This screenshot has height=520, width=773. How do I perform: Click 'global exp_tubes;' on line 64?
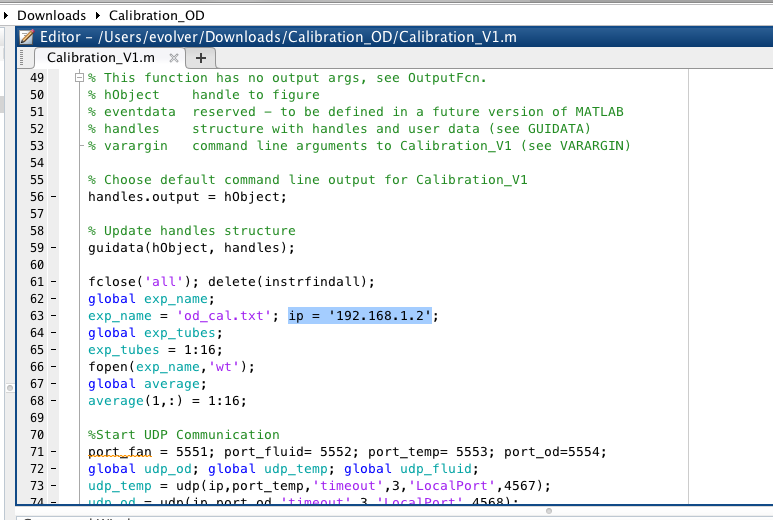[x=155, y=333]
